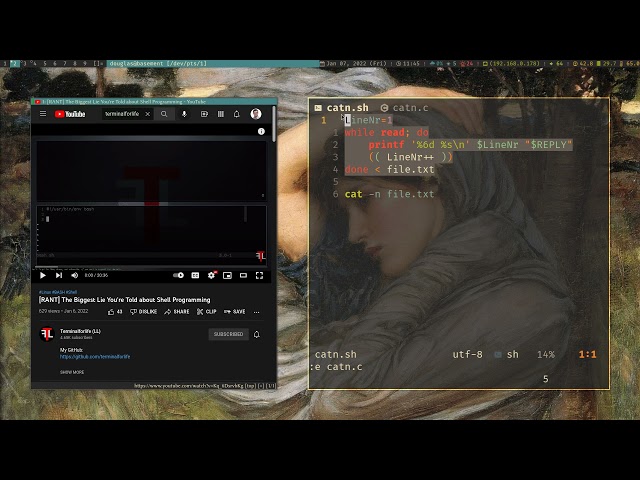Toggle the autoplay switch in the player

click(x=178, y=276)
